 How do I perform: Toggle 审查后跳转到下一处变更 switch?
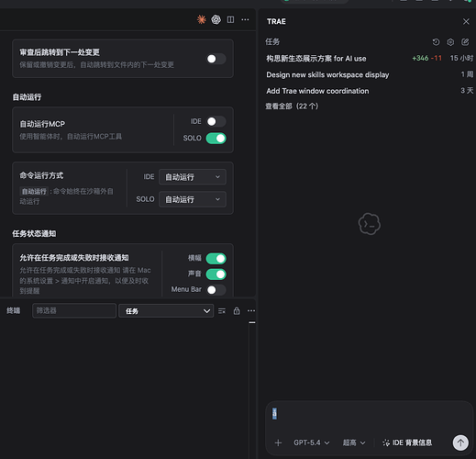[x=216, y=59]
